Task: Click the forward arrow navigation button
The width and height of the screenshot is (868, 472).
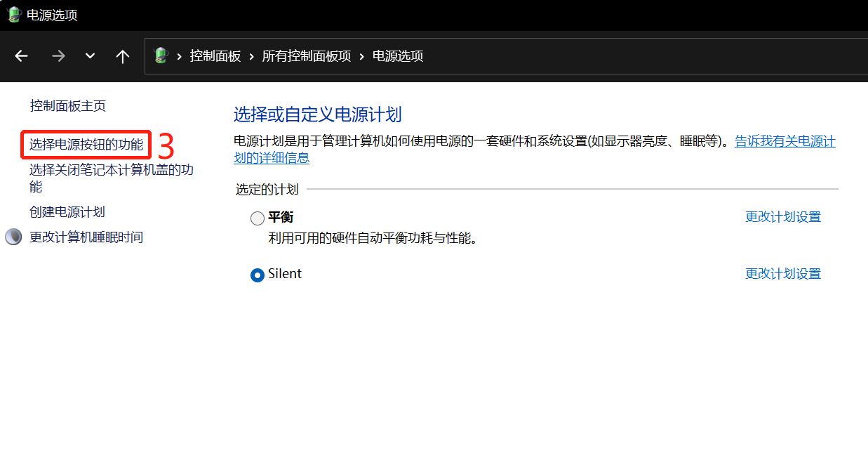Action: [58, 56]
